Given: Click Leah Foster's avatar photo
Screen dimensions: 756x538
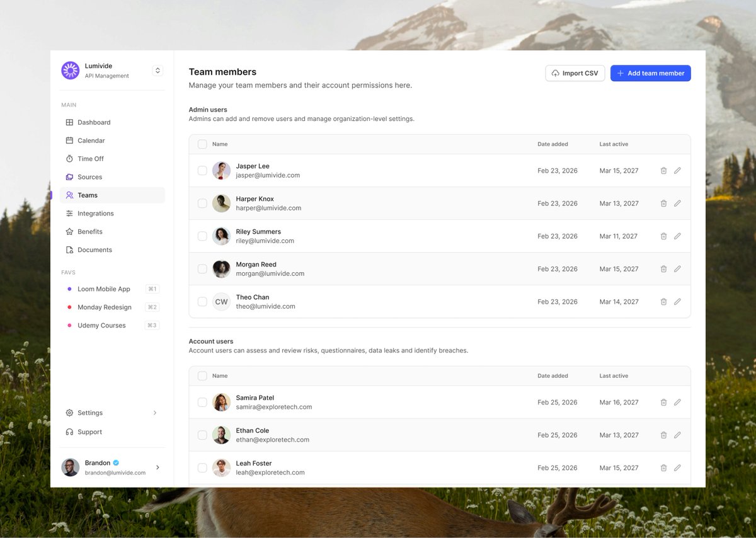Looking at the screenshot, I should (x=221, y=468).
